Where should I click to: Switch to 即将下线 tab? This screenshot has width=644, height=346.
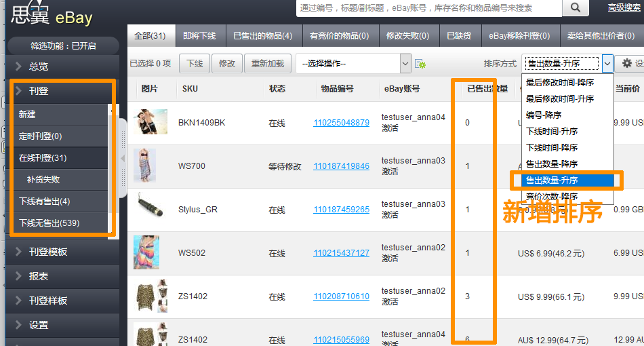click(199, 36)
